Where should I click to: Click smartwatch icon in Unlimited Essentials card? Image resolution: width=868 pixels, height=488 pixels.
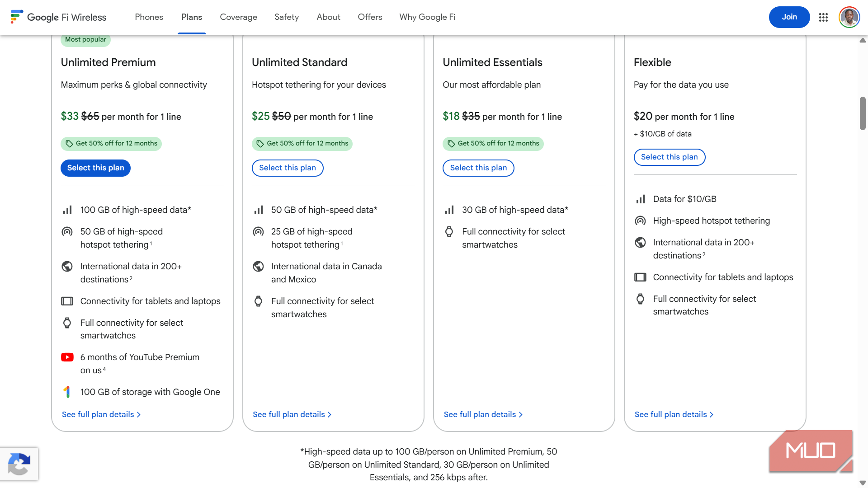click(x=449, y=232)
